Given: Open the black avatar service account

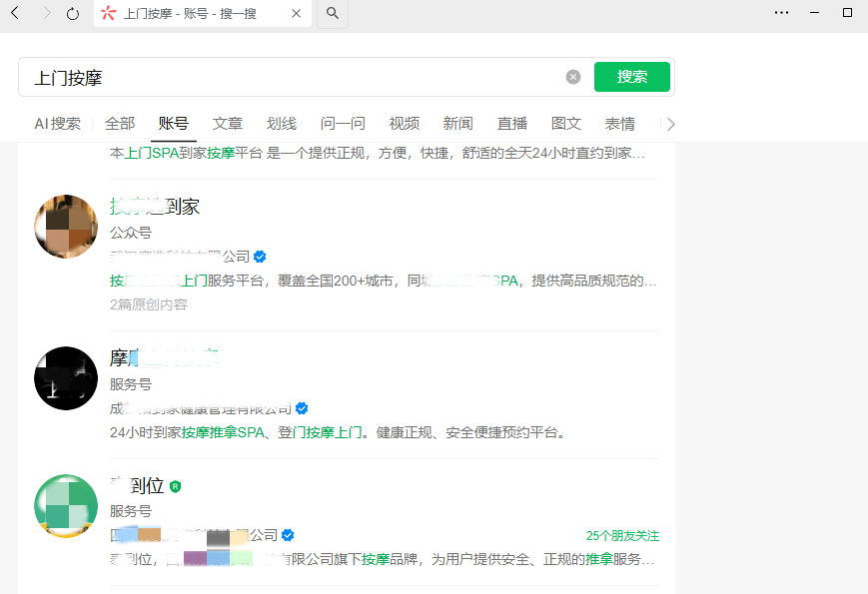Looking at the screenshot, I should coord(66,378).
